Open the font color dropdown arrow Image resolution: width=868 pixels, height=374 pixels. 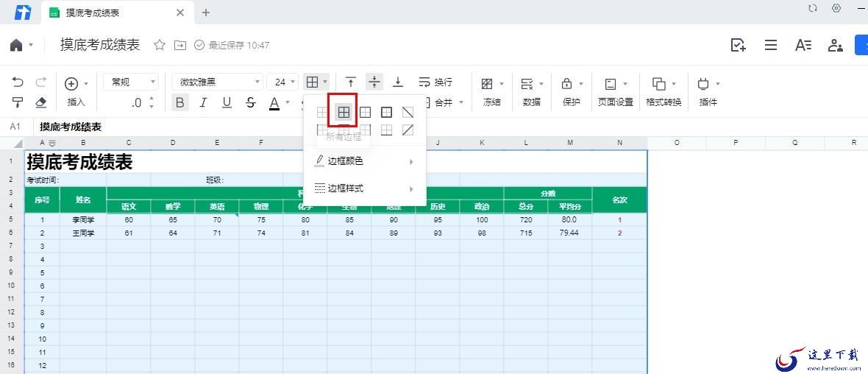coord(288,102)
